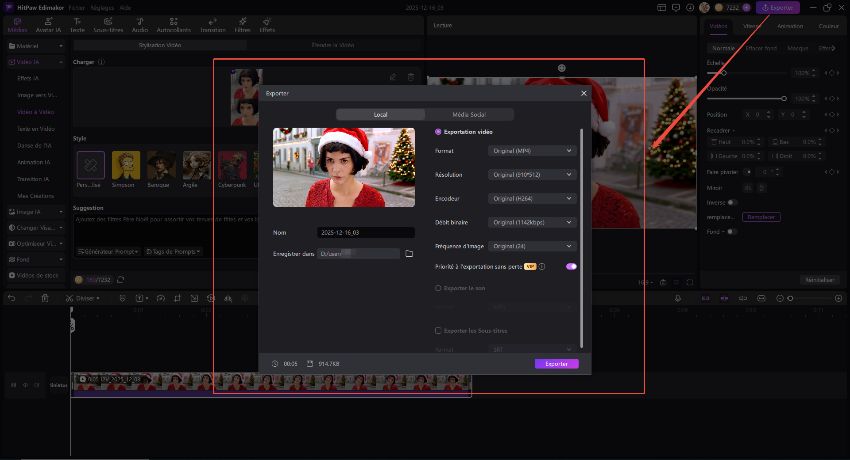Screen dimensions: 850x460
Task: Check the Exporter les Sous-titres checkbox
Action: (438, 331)
